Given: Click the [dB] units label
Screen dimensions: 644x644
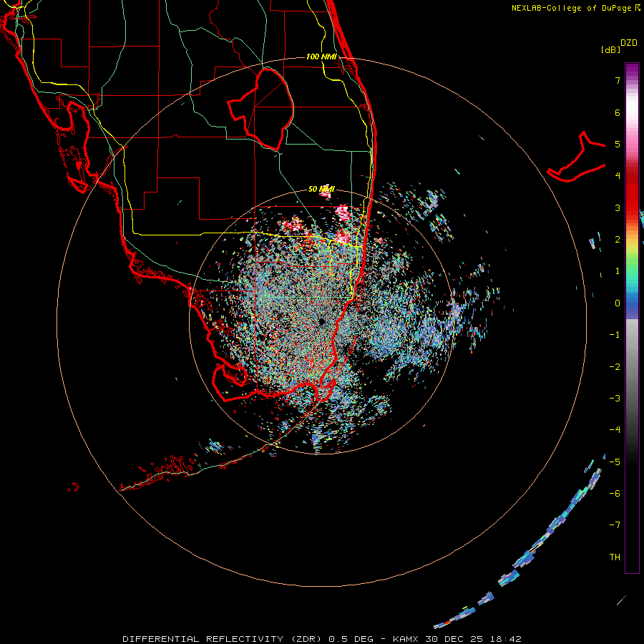Looking at the screenshot, I should [610, 49].
